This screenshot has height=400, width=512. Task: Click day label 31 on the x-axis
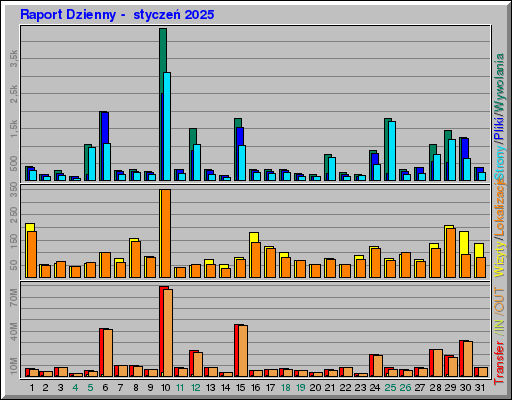(x=480, y=388)
